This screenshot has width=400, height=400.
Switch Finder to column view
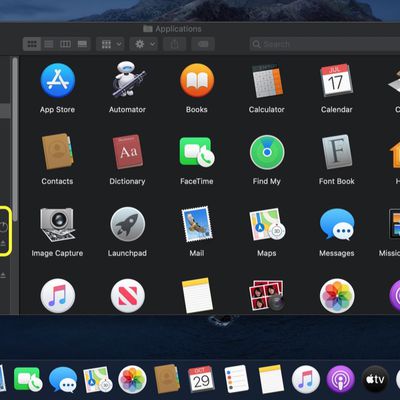pyautogui.click(x=65, y=44)
